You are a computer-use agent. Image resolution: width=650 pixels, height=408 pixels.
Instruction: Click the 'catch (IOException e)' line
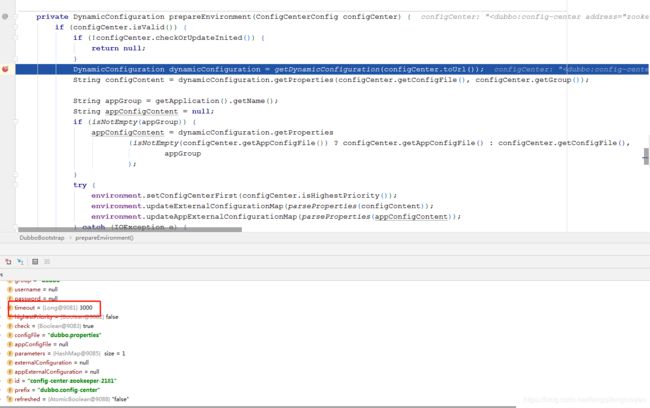pos(131,226)
